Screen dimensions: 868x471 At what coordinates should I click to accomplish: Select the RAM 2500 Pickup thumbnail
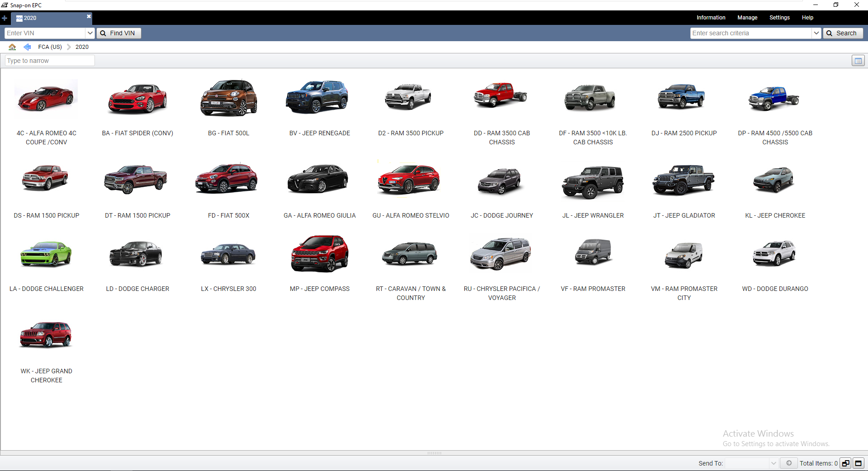pyautogui.click(x=681, y=96)
